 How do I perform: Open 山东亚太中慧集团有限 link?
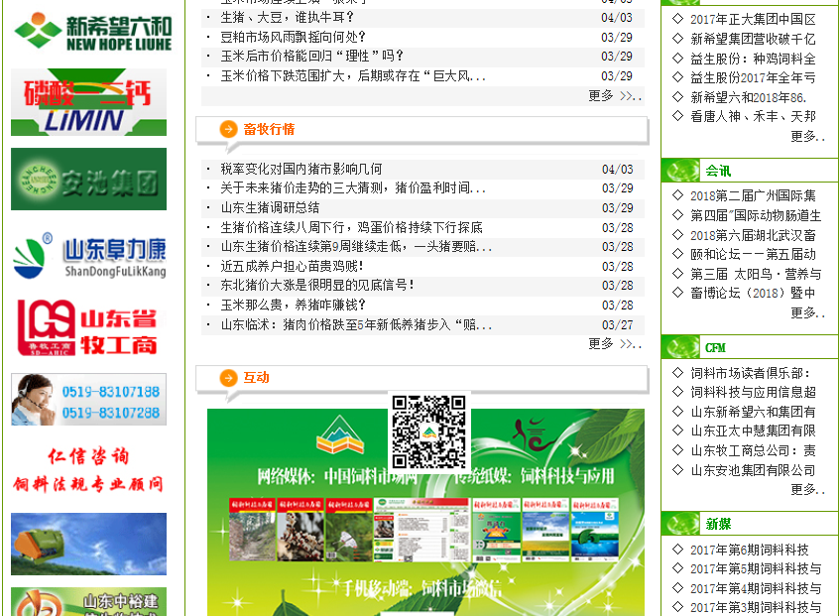point(753,431)
